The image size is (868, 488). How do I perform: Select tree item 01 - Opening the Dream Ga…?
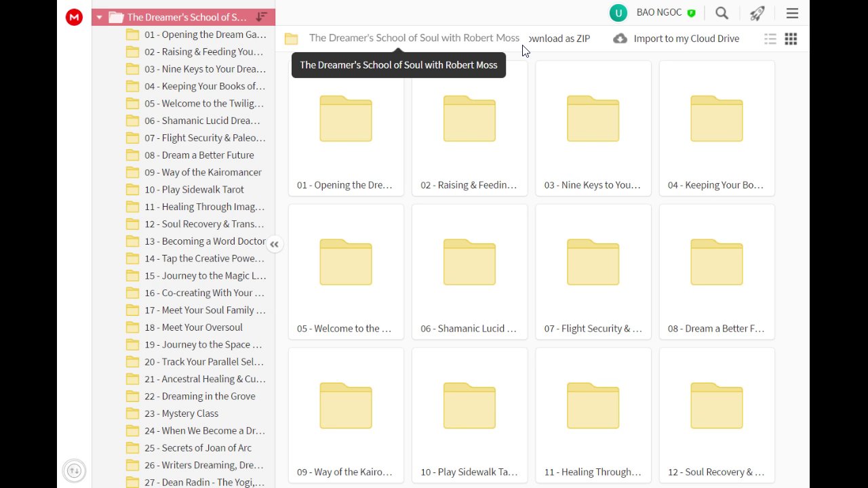pos(196,35)
